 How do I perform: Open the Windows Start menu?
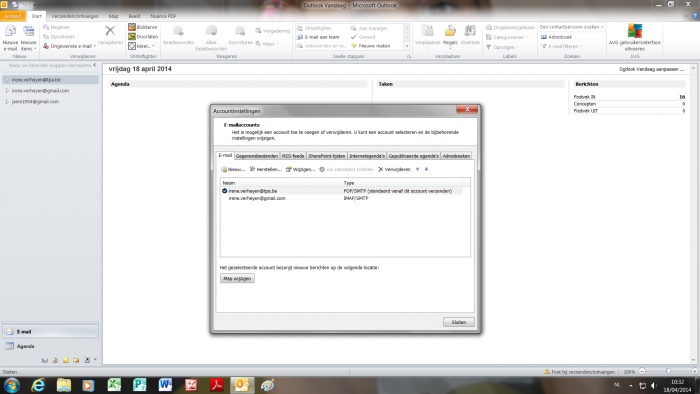point(12,385)
